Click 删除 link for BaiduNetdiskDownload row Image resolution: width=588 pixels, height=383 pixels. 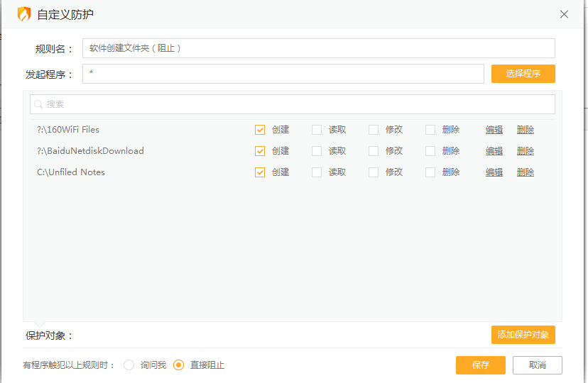[526, 151]
